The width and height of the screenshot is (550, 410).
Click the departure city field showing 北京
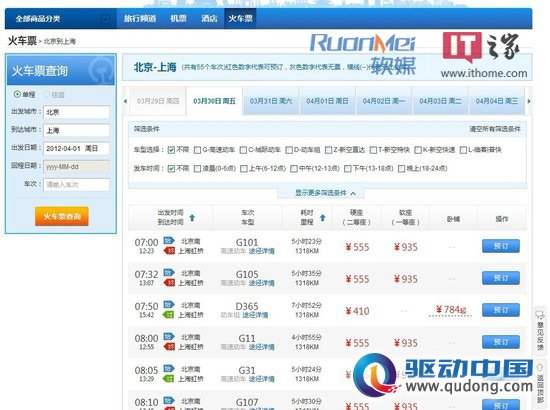click(x=76, y=112)
